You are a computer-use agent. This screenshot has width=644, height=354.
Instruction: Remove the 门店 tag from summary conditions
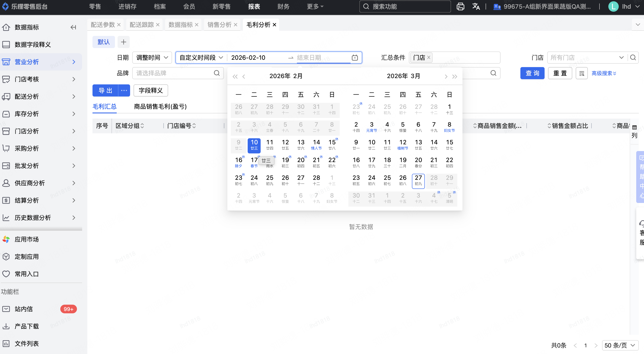click(429, 57)
